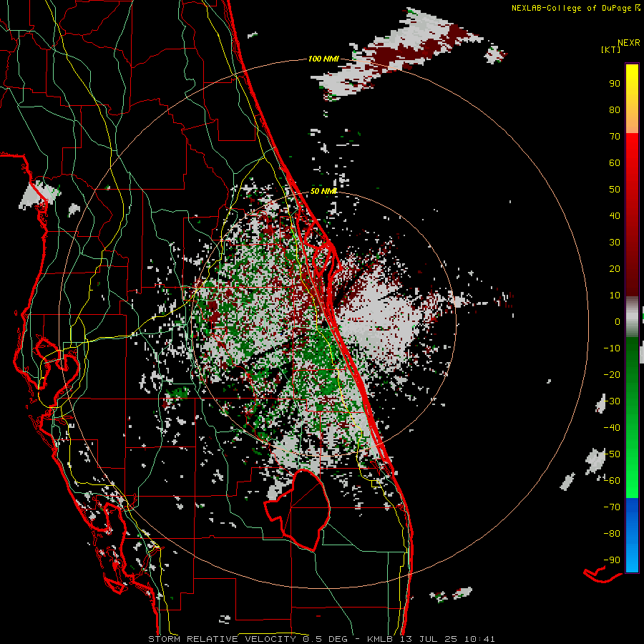
Task: Click the 0 value on the velocity scale
Action: (618, 321)
